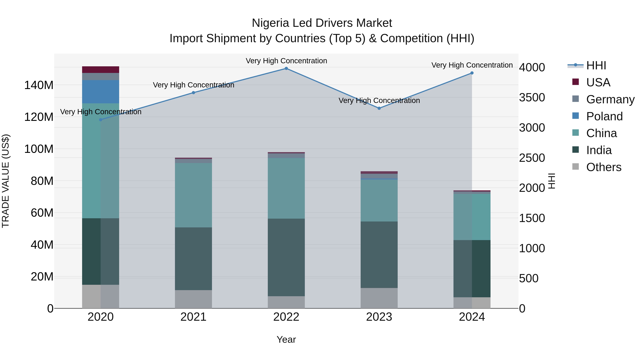Click the 'Very High Concentration' annotation near 2020
Screen dimensions: 644x362
101,112
